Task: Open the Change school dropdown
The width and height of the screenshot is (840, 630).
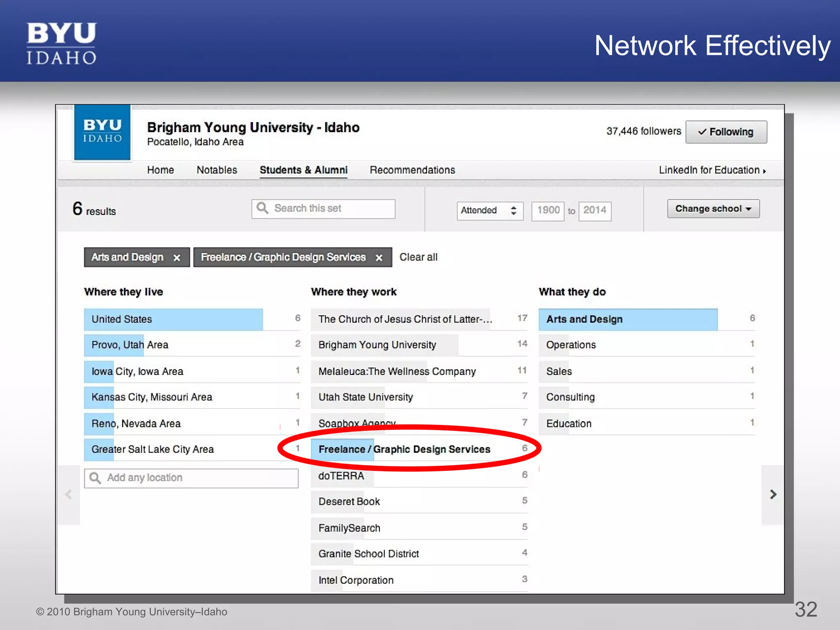Action: [713, 208]
